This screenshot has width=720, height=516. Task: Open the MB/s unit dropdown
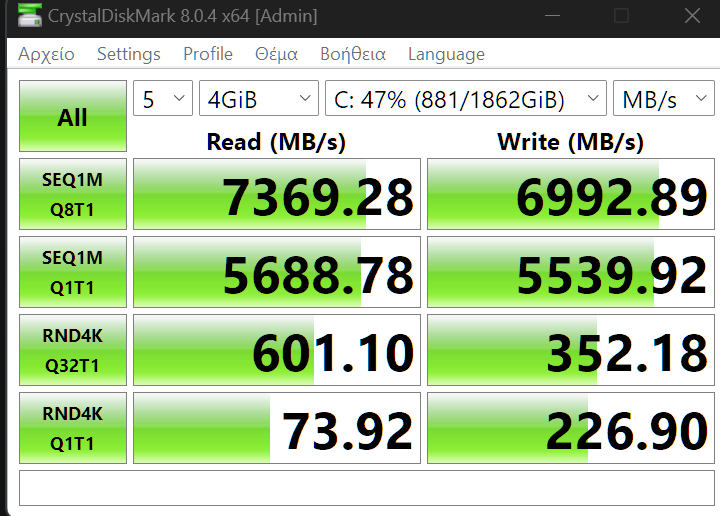click(664, 98)
